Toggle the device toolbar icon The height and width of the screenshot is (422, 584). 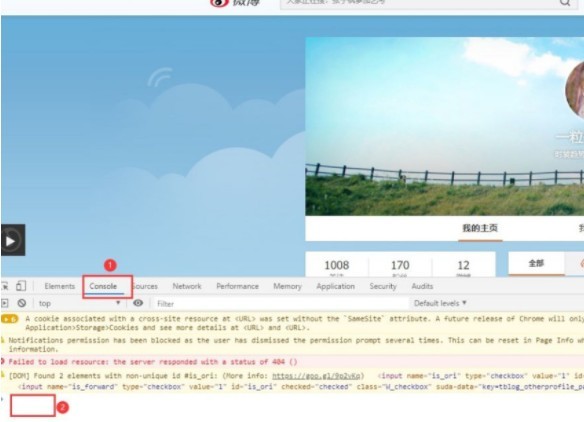(x=21, y=286)
